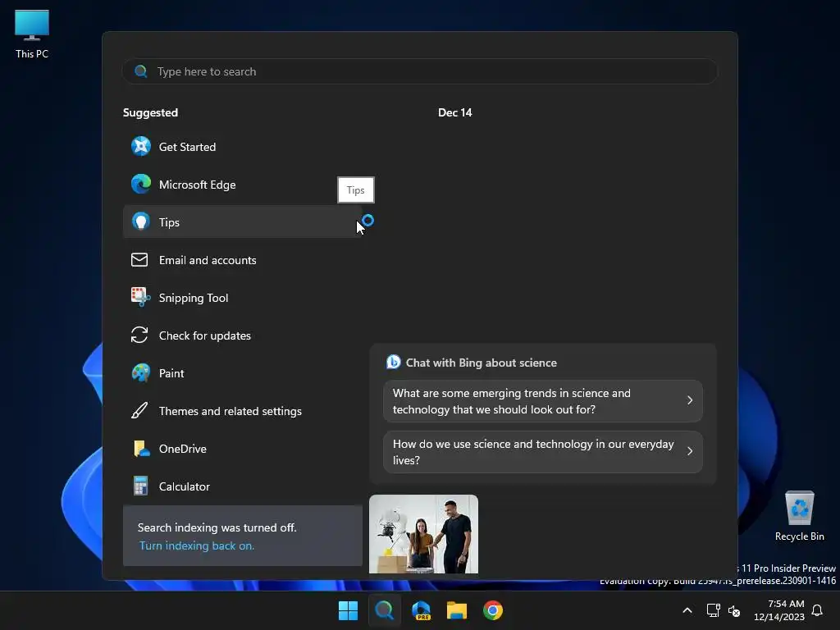Open the notifications bell icon
The width and height of the screenshot is (840, 630).
pos(817,610)
